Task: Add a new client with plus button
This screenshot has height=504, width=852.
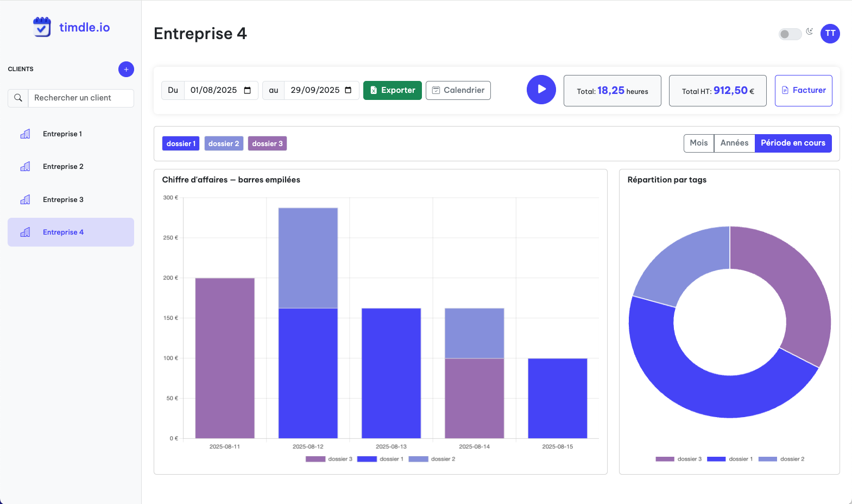Action: [126, 69]
